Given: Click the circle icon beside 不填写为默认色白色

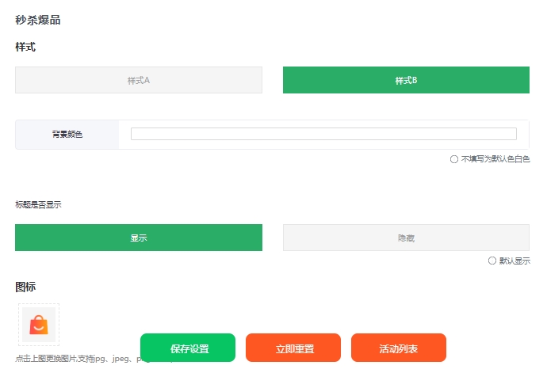Looking at the screenshot, I should click(454, 159).
